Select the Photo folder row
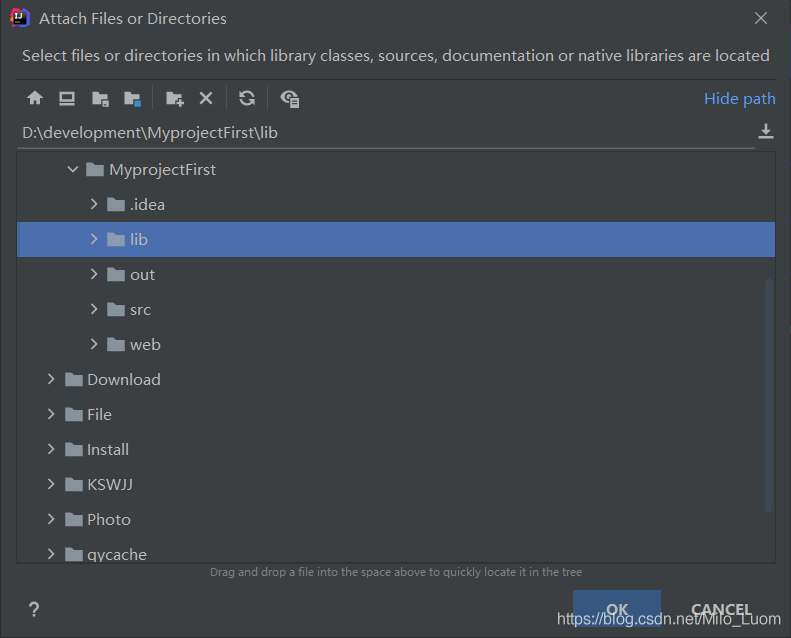This screenshot has height=638, width=791. click(396, 519)
